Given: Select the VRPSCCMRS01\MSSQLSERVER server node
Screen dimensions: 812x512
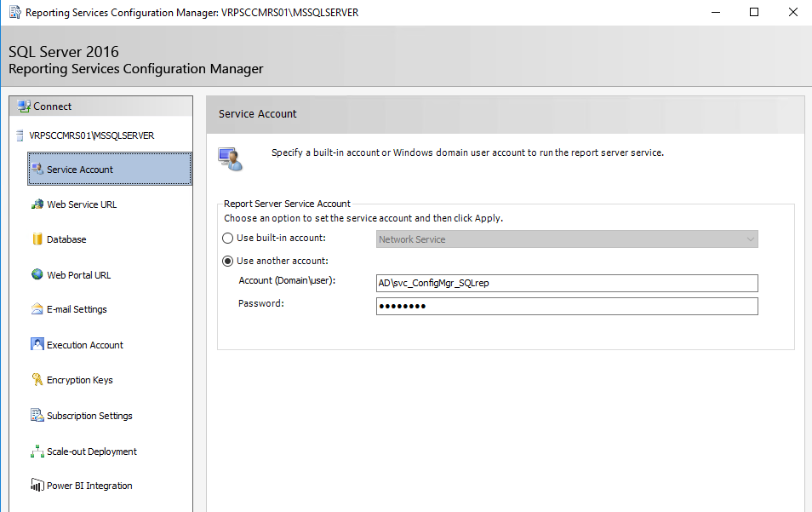Looking at the screenshot, I should pyautogui.click(x=92, y=135).
